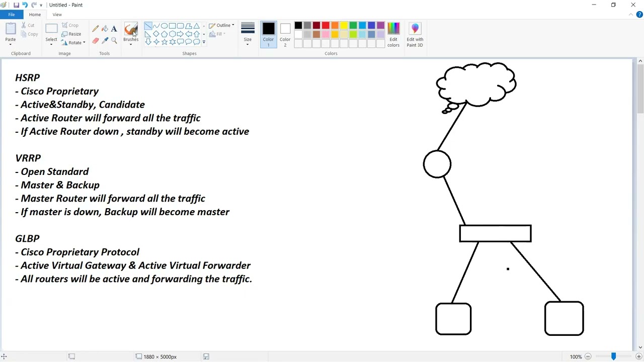Choose the Oval shape
This screenshot has height=362, width=644.
pos(164,26)
